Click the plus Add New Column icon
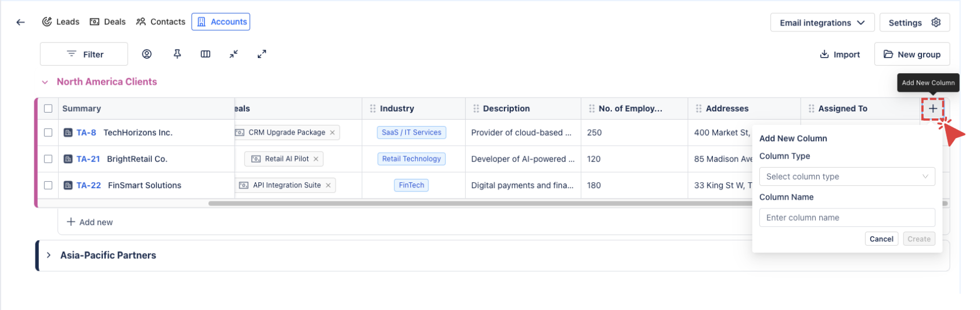980x310 pixels. pyautogui.click(x=932, y=109)
